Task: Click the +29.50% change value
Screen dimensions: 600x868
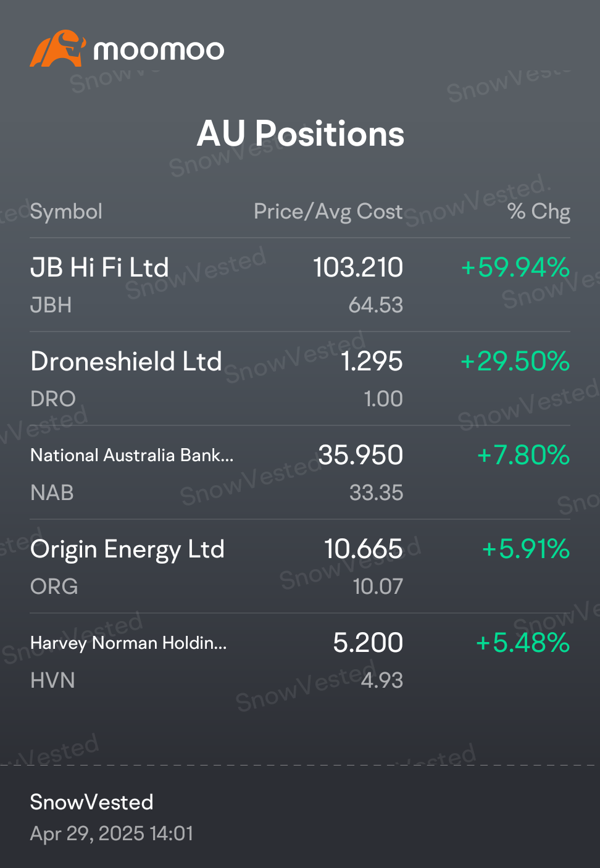Action: 515,362
